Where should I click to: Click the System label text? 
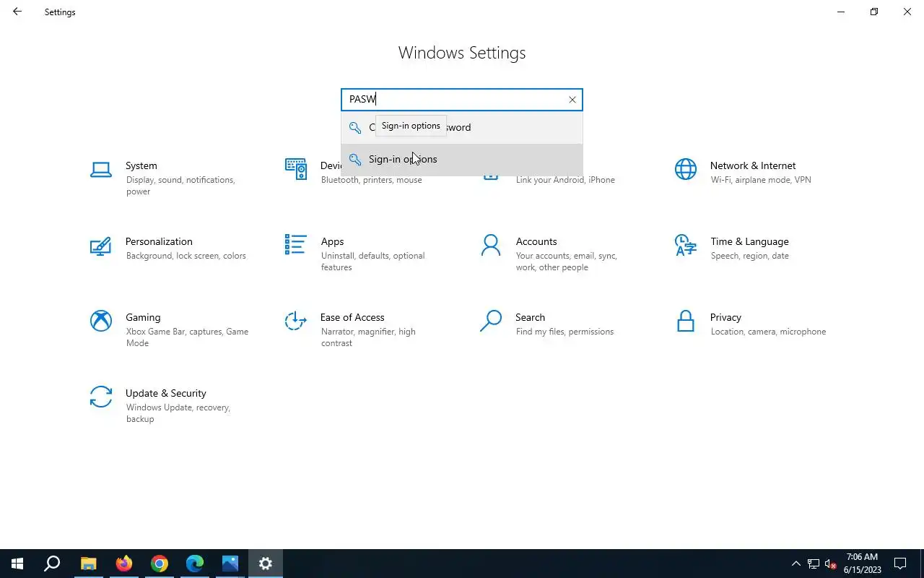[141, 166]
